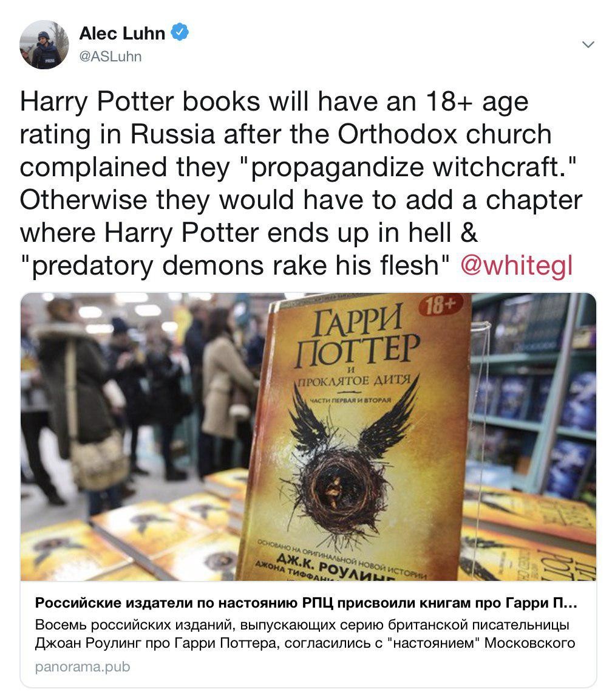Expand the tweet options chevron
This screenshot has width=612, height=700.
coord(588,44)
